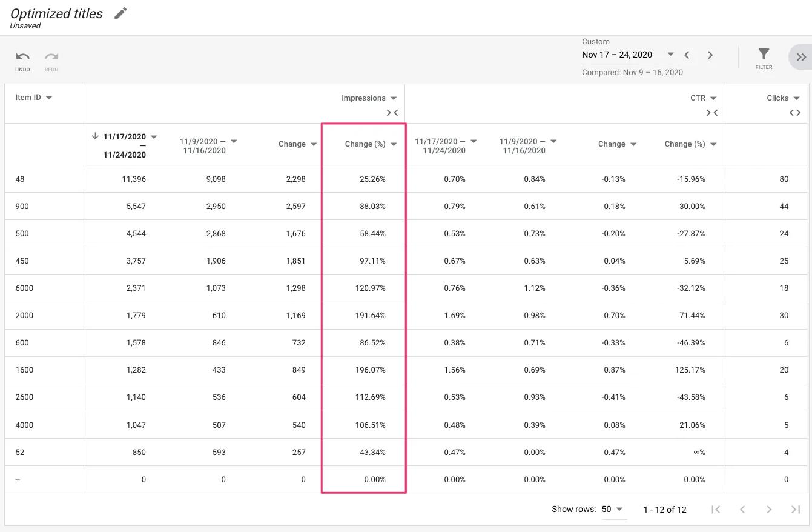Select the Item ID 2000 row cell
The height and width of the screenshot is (532, 812).
pos(25,315)
